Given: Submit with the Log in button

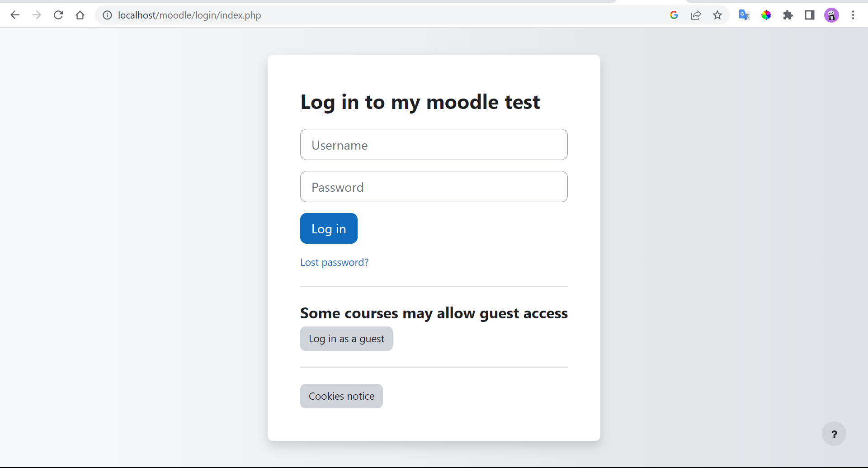Looking at the screenshot, I should [329, 228].
